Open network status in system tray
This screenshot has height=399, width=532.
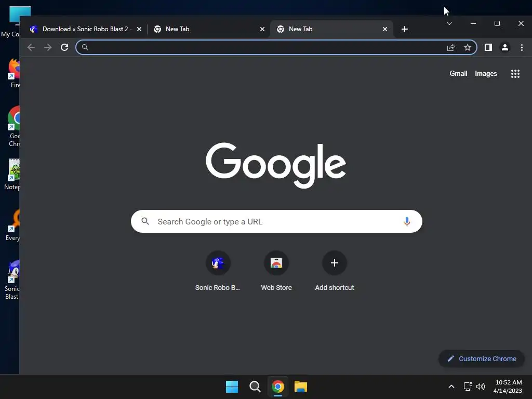click(468, 387)
